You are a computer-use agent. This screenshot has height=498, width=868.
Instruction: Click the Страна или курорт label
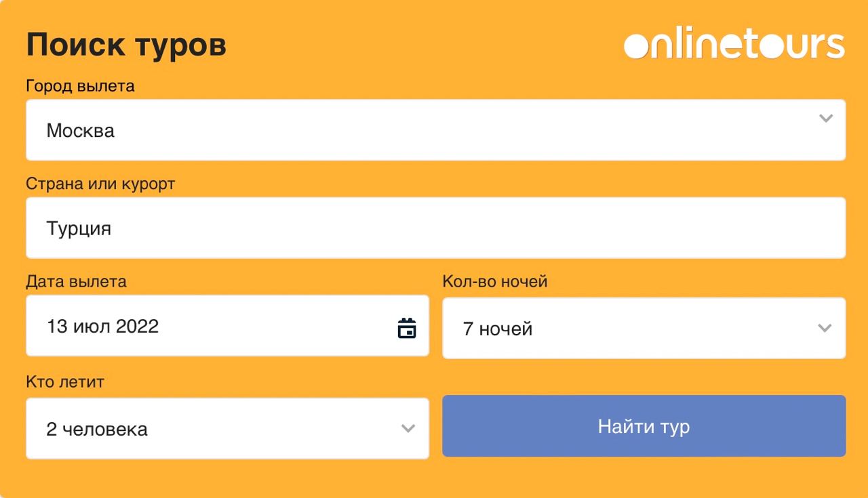click(100, 184)
